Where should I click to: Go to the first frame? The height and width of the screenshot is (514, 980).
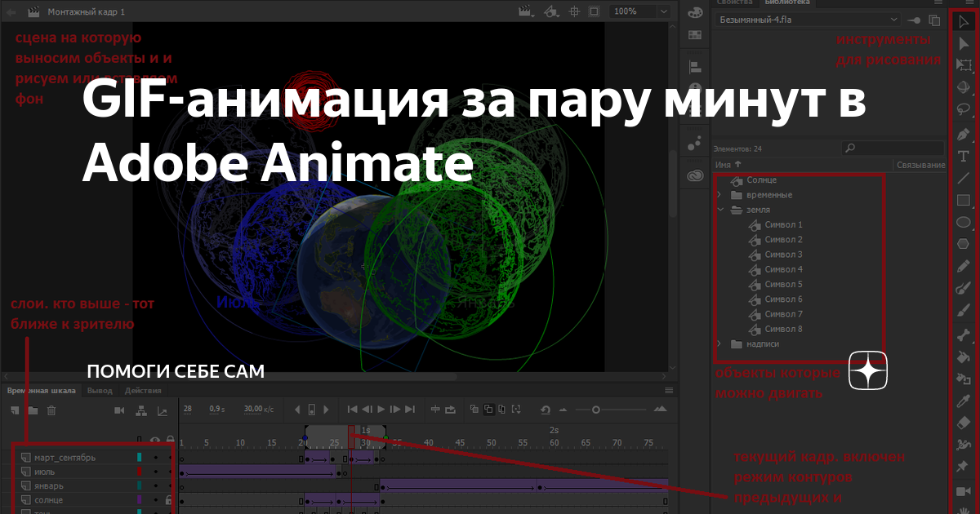point(353,410)
